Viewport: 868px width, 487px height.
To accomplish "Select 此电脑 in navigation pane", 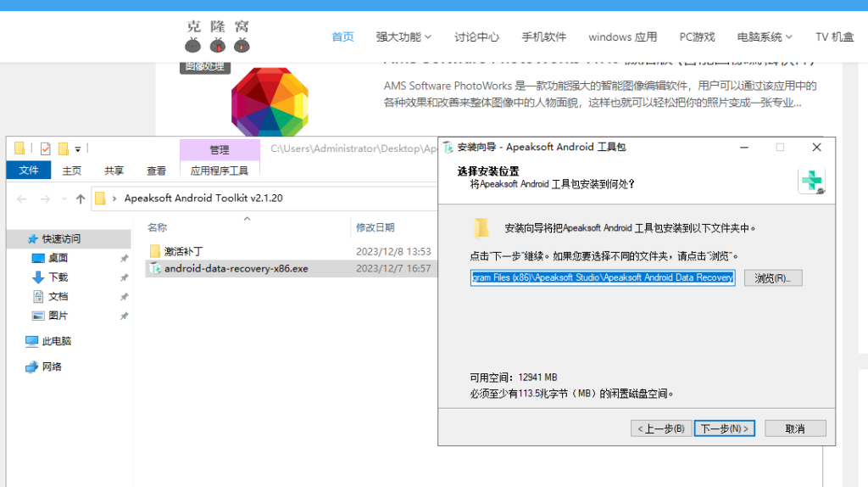I will (x=56, y=341).
